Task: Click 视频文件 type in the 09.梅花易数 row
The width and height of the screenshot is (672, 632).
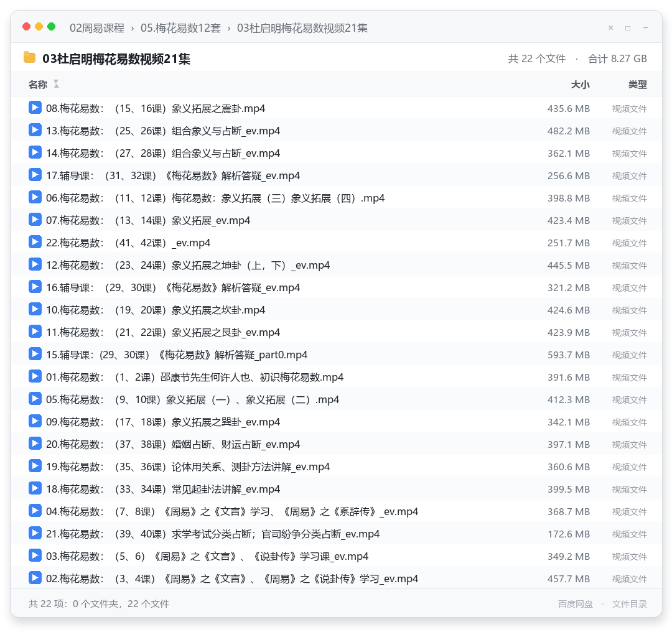Action: pos(630,422)
